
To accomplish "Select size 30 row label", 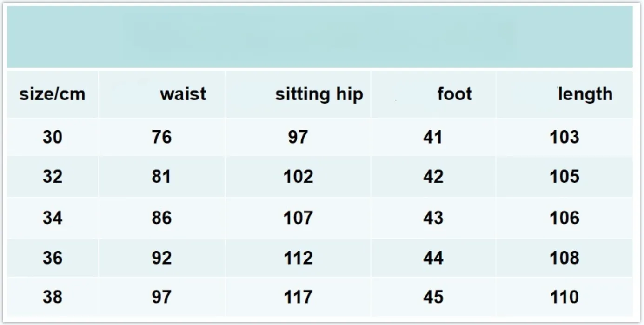I will 52,137.
